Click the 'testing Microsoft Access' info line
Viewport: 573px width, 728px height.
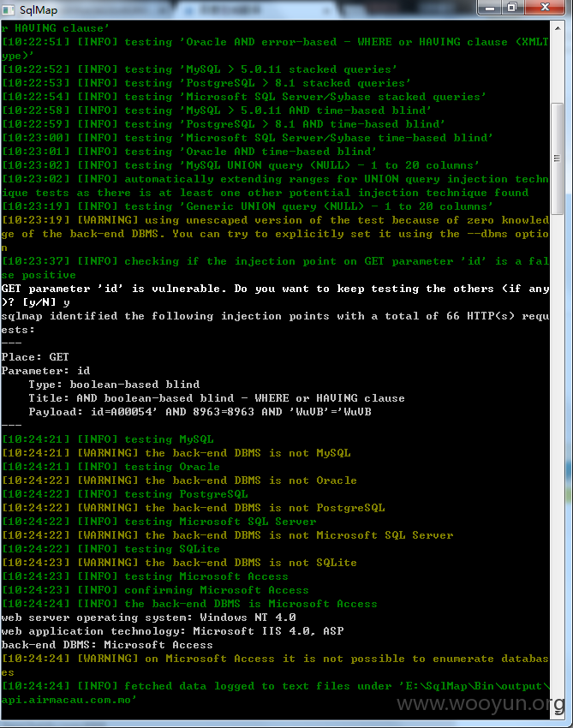[145, 576]
